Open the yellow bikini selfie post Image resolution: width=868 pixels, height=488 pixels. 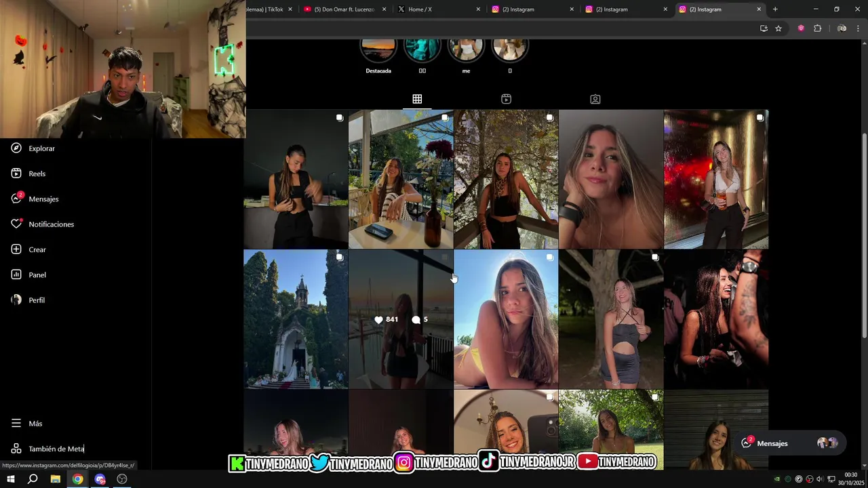pyautogui.click(x=506, y=319)
